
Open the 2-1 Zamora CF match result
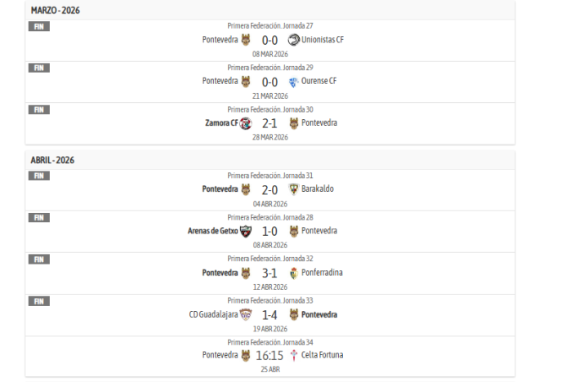(x=269, y=123)
